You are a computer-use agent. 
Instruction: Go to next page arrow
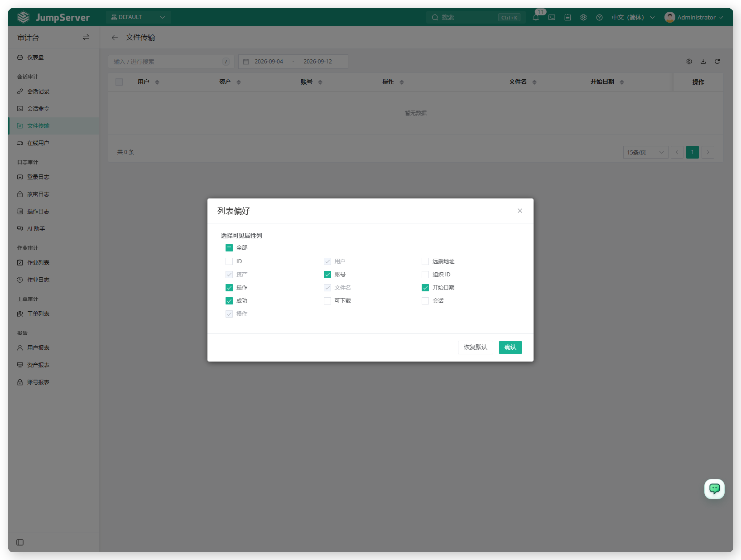[x=708, y=152]
